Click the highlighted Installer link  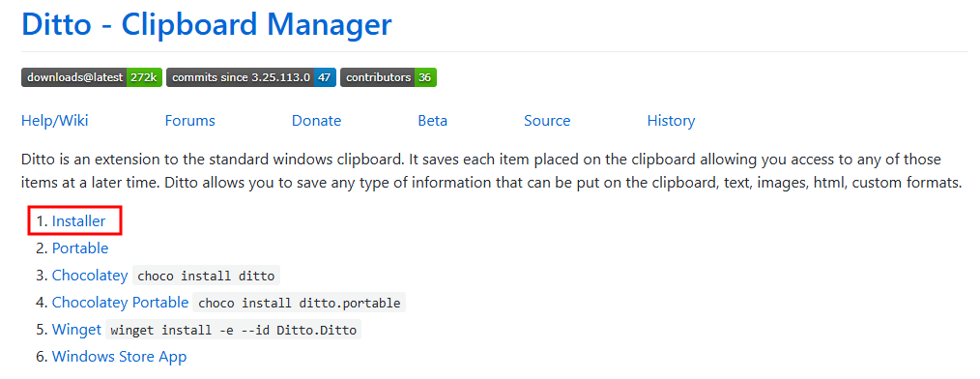click(78, 220)
